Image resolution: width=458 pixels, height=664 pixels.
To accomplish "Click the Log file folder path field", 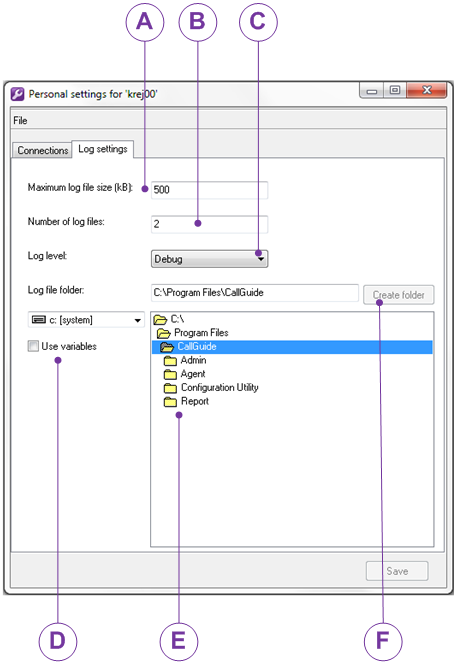I will point(255,293).
